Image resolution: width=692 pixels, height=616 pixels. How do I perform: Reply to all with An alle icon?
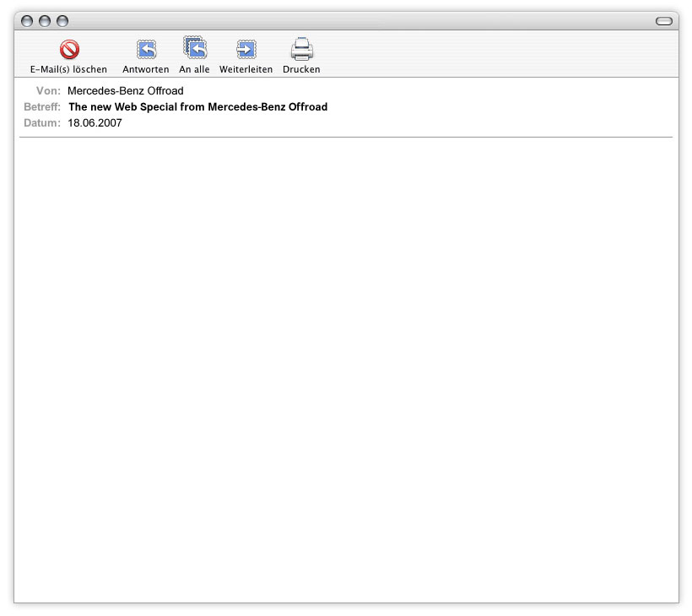pyautogui.click(x=195, y=47)
